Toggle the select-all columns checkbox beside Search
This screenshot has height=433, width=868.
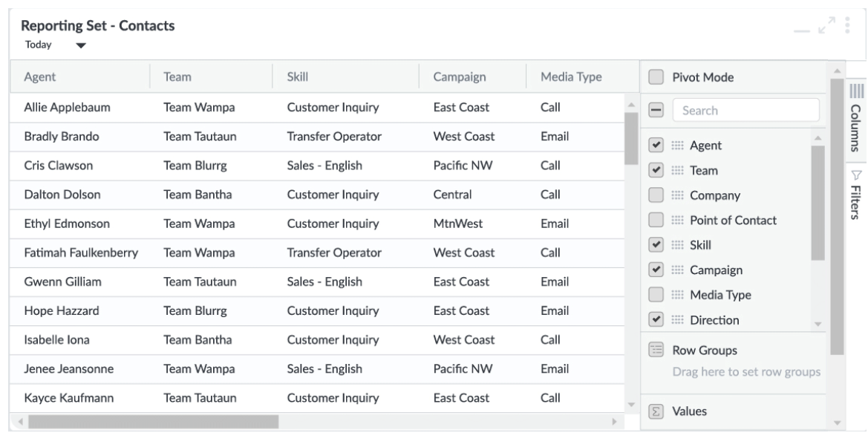656,111
